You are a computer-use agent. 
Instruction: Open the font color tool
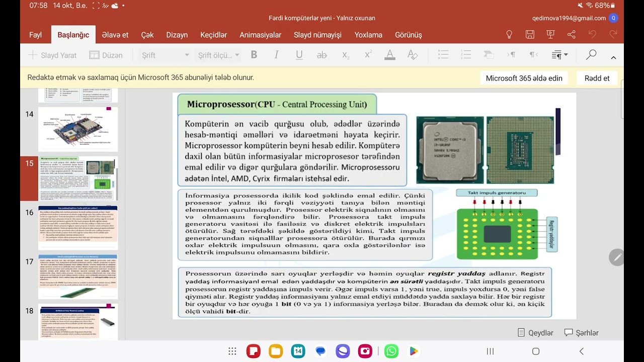point(389,55)
